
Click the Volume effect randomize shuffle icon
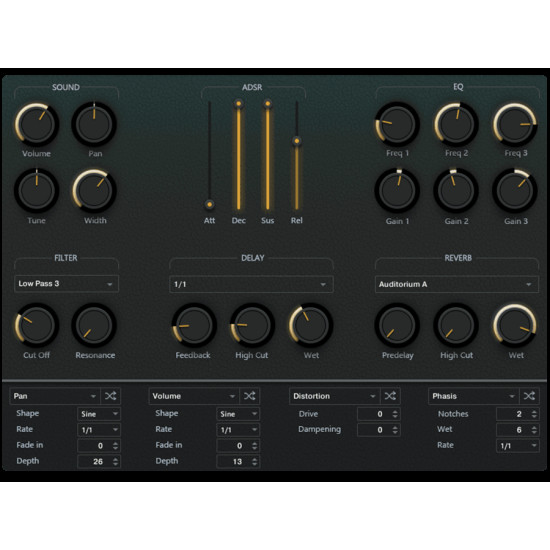click(250, 396)
